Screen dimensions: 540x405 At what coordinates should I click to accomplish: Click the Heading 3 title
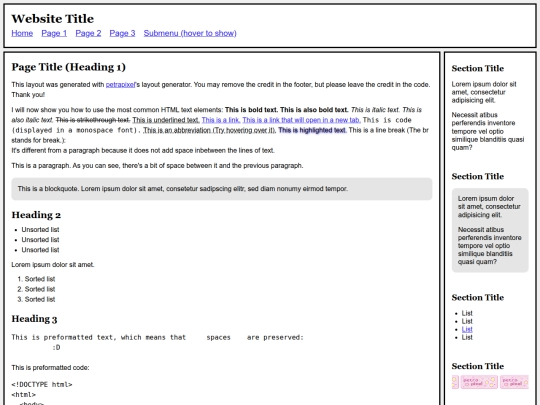(34, 319)
